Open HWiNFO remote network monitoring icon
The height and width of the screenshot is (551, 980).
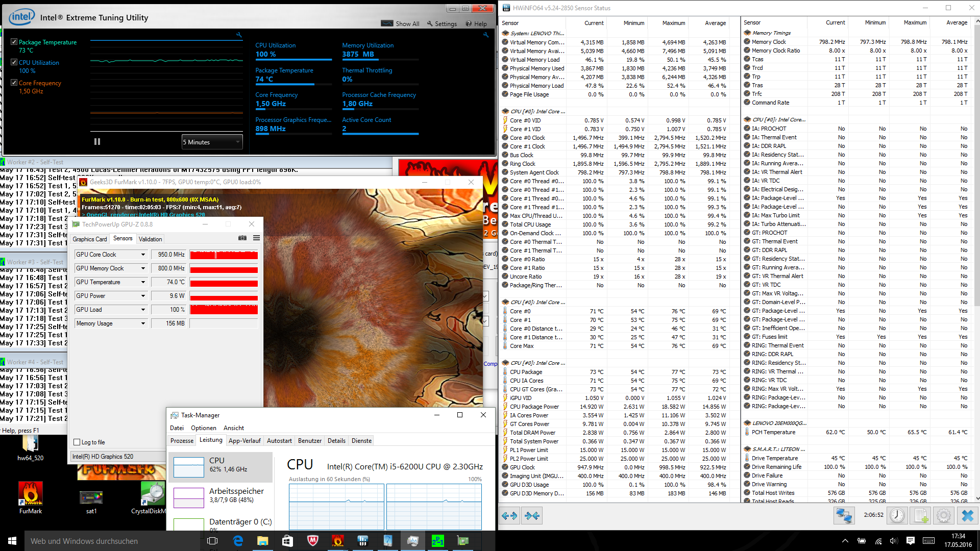click(844, 516)
